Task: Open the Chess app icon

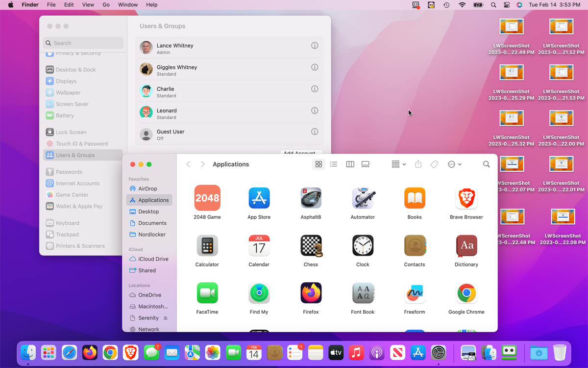Action: point(311,245)
